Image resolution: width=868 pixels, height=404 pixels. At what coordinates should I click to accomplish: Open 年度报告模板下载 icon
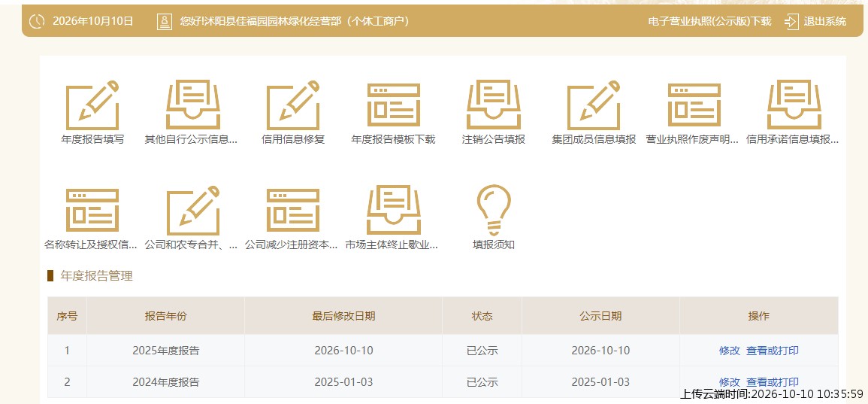pyautogui.click(x=394, y=105)
